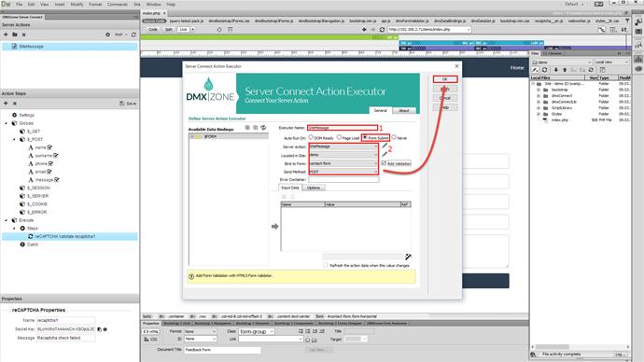
Task: Refresh the Server Actions list
Action: click(x=133, y=35)
